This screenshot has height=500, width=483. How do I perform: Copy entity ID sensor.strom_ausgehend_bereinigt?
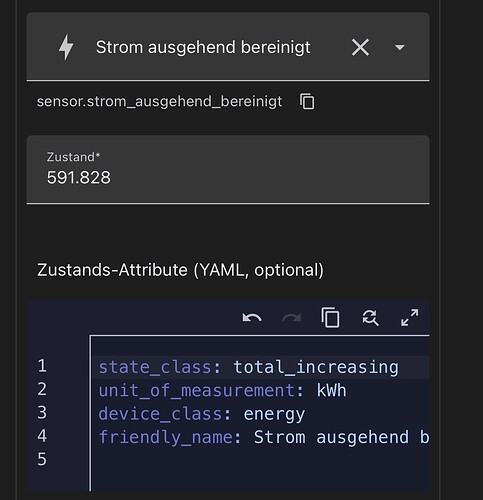307,101
